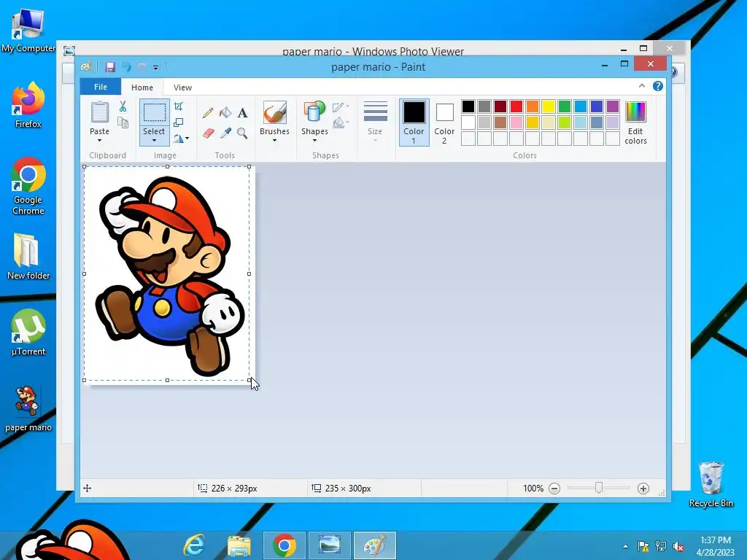
Task: Click the Rectangular selection icon
Action: coord(155,113)
